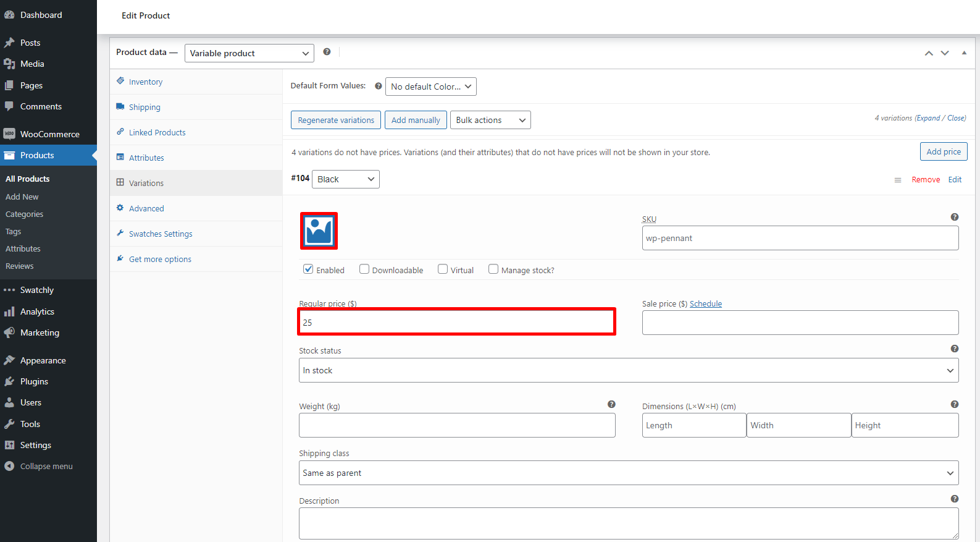Image resolution: width=980 pixels, height=542 pixels.
Task: Uncheck the Enabled checkbox
Action: click(x=308, y=269)
